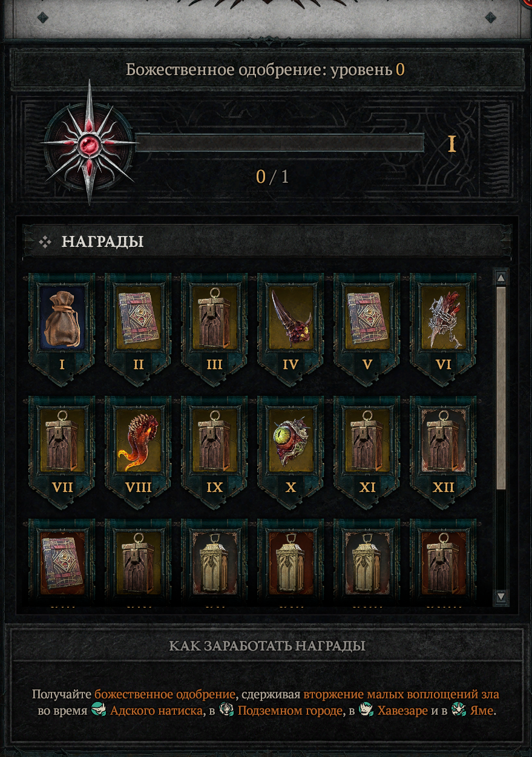Select the hanging cache reward at tier III

pos(214,327)
